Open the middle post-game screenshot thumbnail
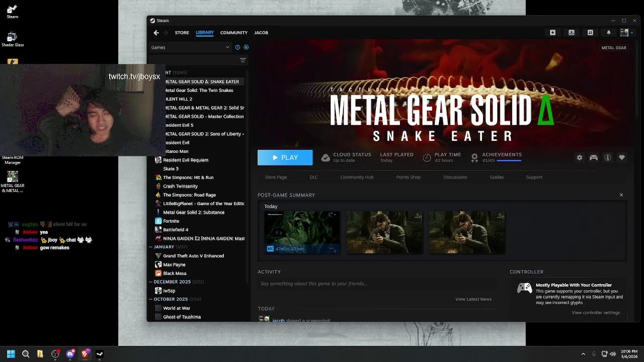The image size is (644, 362). [384, 232]
